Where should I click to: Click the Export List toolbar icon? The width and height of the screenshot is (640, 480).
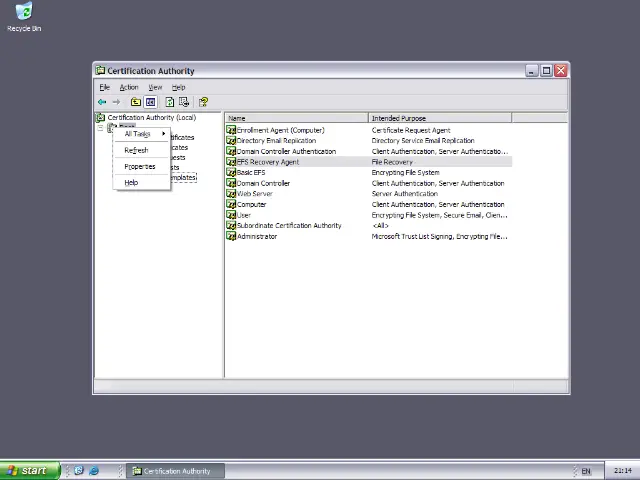pyautogui.click(x=184, y=102)
